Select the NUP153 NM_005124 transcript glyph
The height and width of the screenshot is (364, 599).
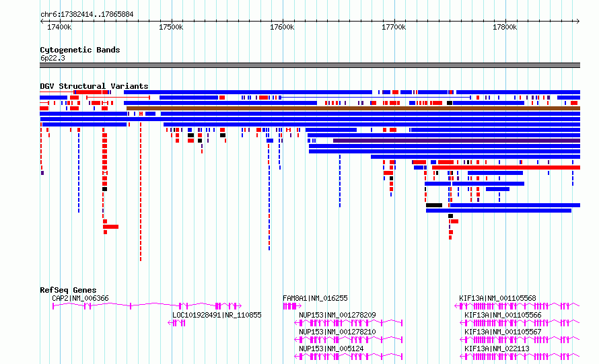coord(348,357)
